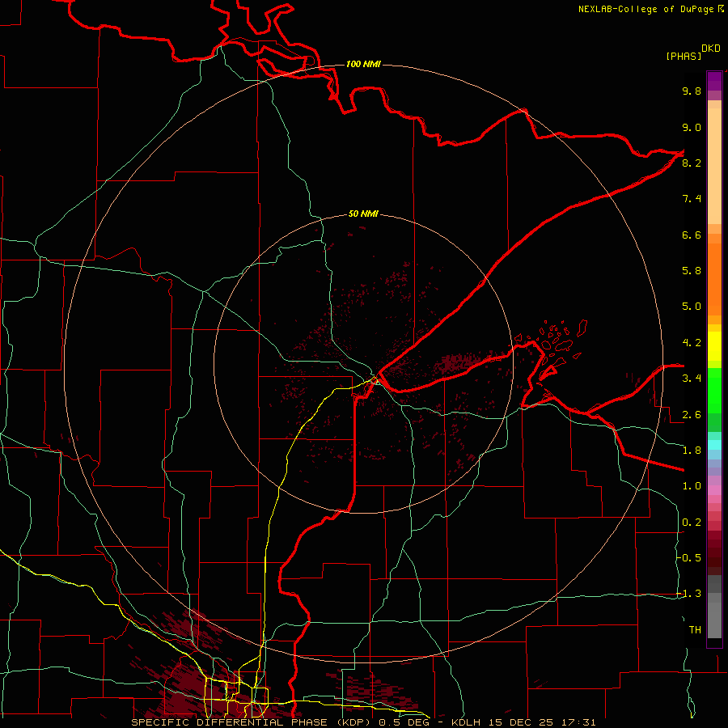Click the 9.8 value on the legend
The height and width of the screenshot is (728, 728).
tap(692, 91)
